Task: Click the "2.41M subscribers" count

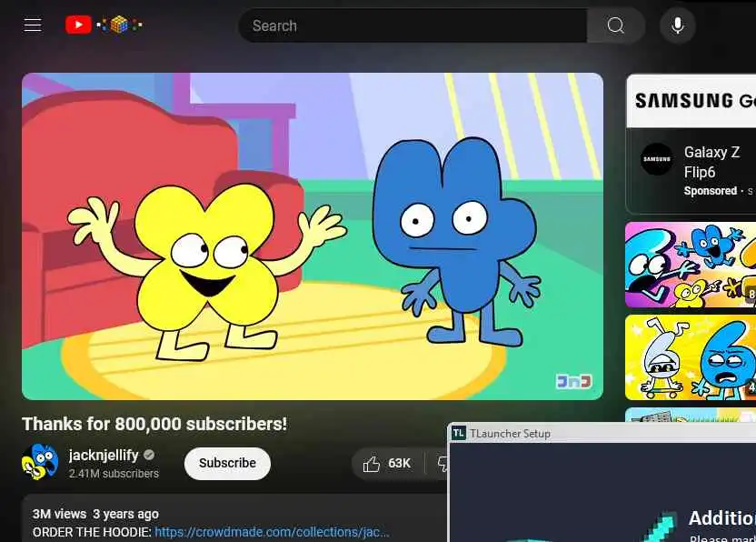Action: pos(114,474)
